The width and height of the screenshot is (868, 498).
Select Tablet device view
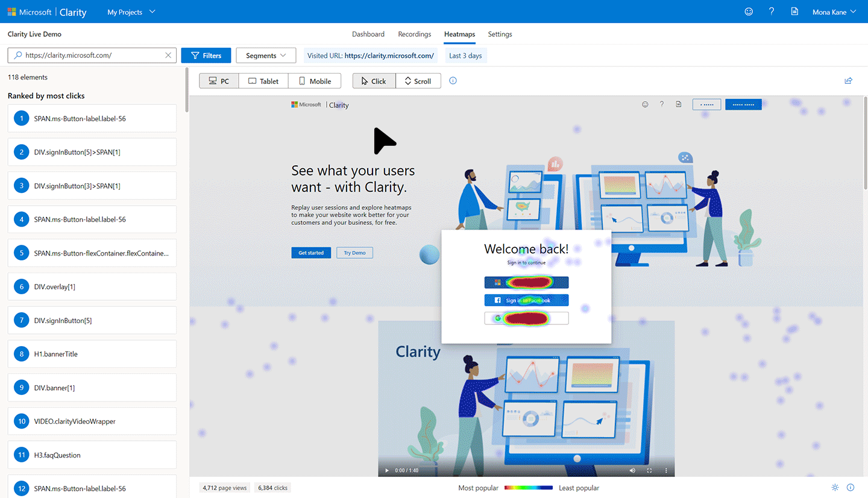263,81
